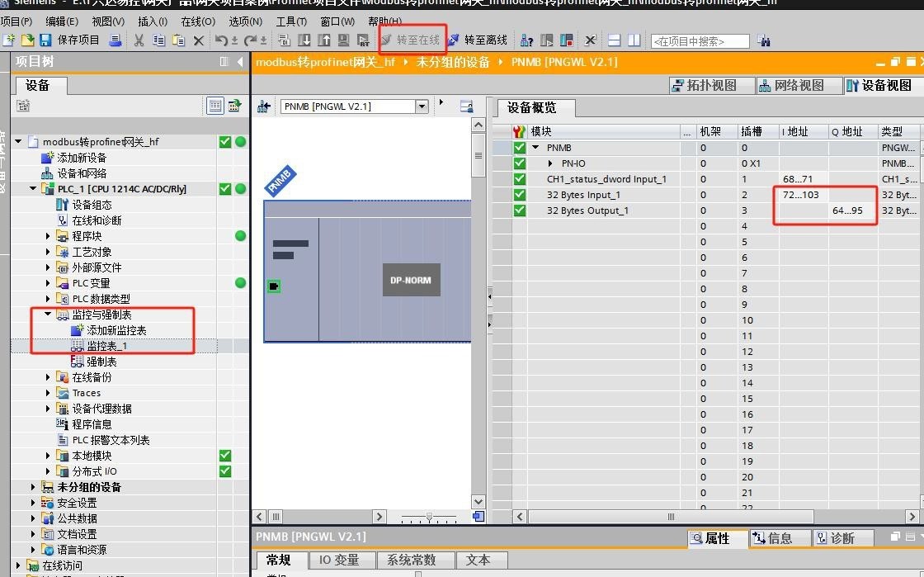Screen dimensions: 924x577
Task: Click the cut scissors icon
Action: [x=139, y=40]
